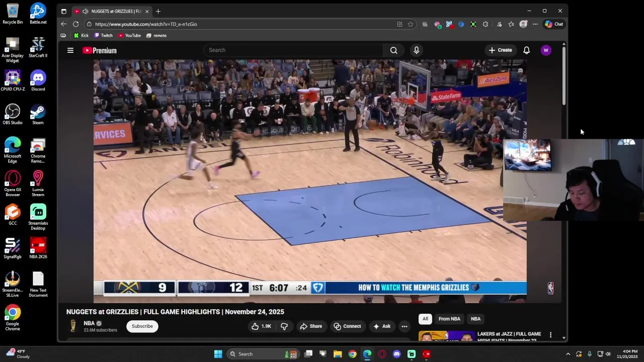Click the Connect button

click(347, 326)
